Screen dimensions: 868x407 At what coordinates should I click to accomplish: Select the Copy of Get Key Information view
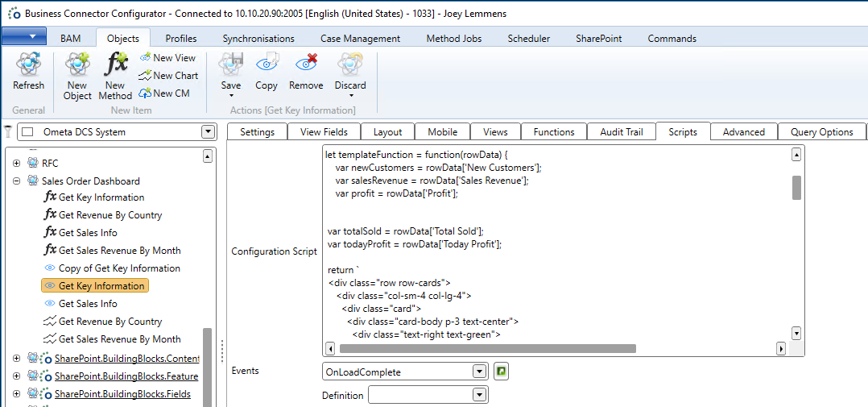point(113,268)
